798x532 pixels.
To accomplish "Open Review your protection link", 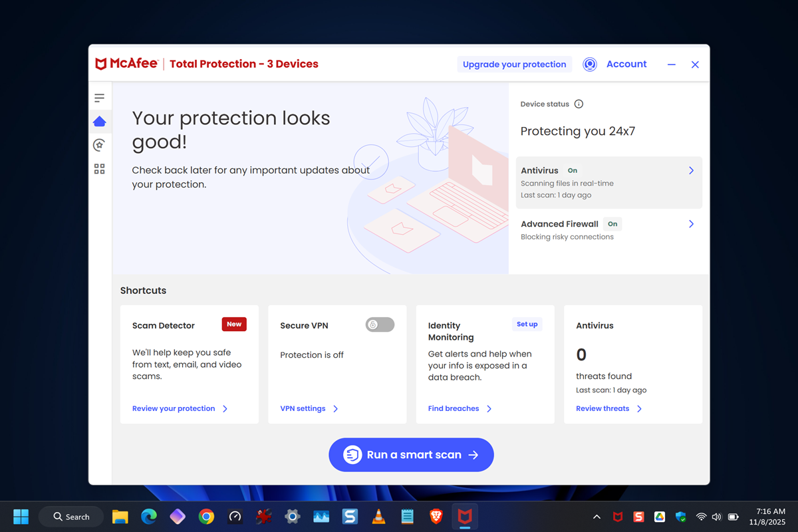I will [180, 408].
